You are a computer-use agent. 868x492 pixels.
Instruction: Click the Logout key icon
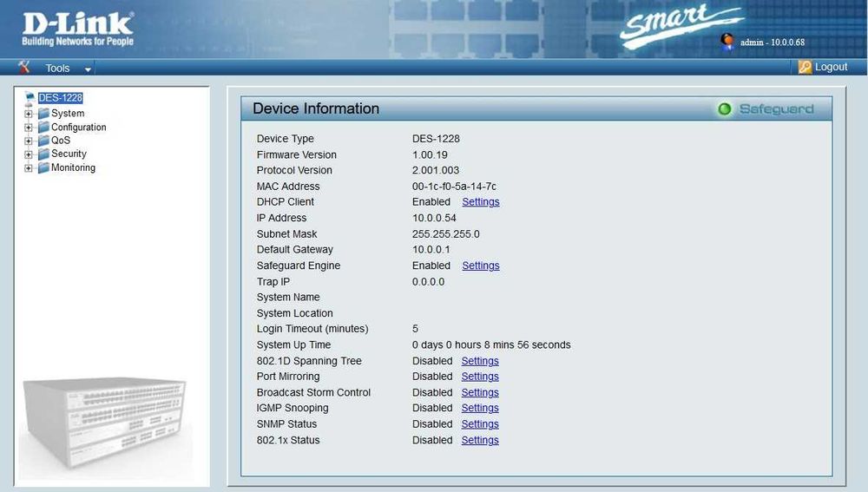tap(805, 67)
